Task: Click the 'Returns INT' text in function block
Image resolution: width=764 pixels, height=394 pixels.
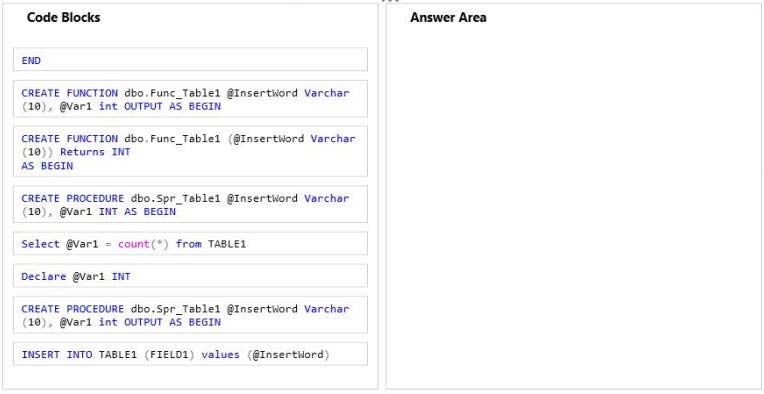Action: (x=96, y=152)
